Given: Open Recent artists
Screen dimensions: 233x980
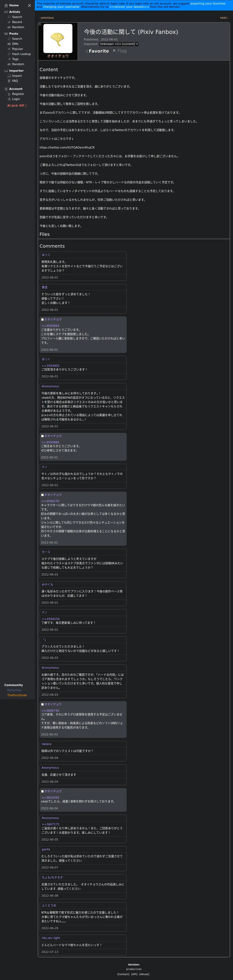Looking at the screenshot, I should coord(17,22).
